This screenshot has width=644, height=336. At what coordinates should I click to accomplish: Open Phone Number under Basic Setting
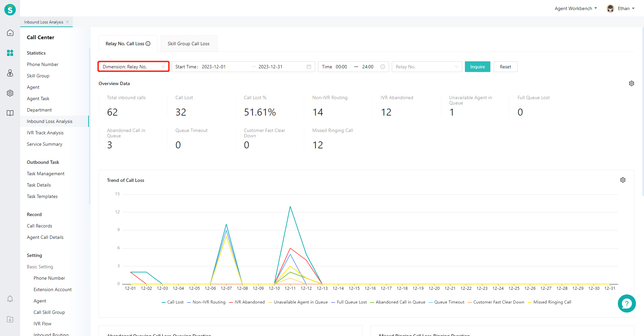[49, 278]
